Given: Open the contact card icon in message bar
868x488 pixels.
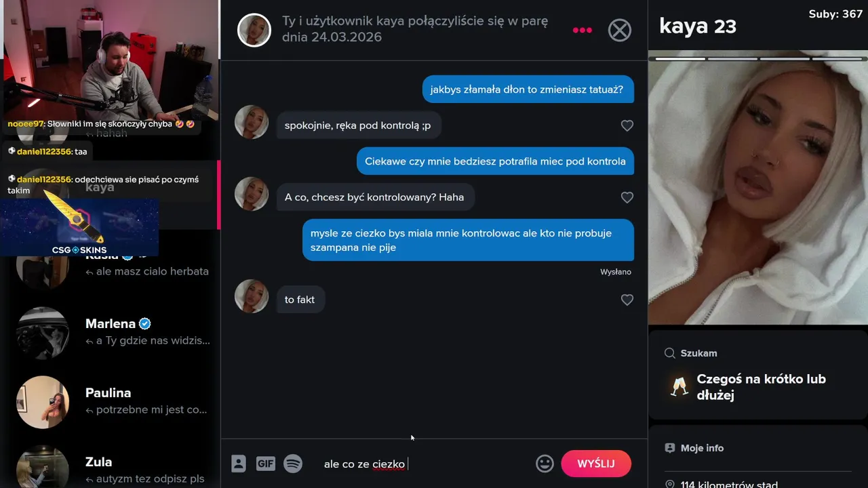Looking at the screenshot, I should point(238,464).
